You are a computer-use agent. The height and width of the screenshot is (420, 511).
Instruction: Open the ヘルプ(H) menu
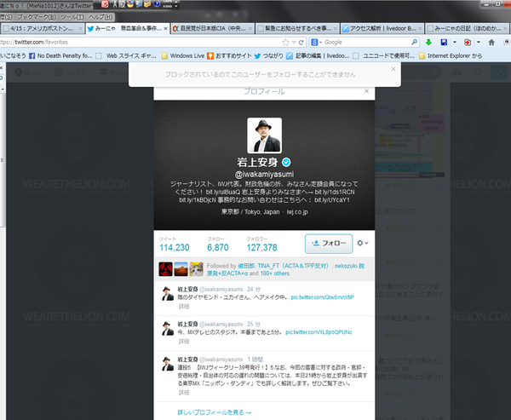pos(100,17)
